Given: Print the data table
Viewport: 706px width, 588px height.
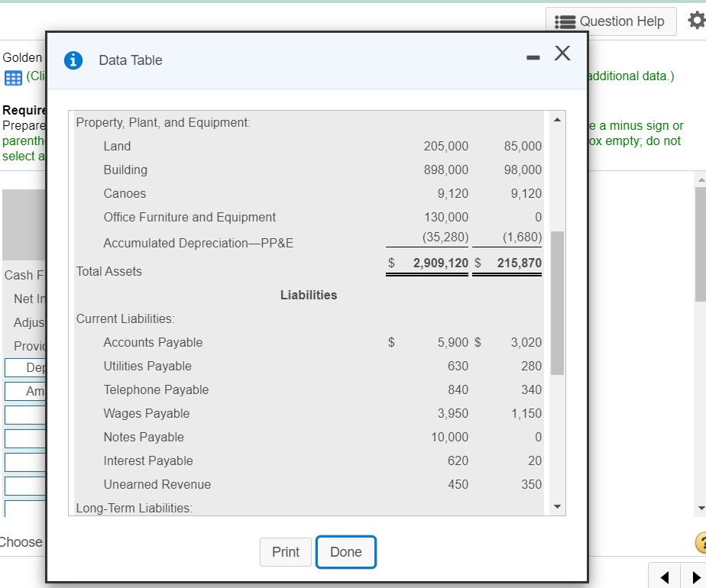Looking at the screenshot, I should coord(285,552).
